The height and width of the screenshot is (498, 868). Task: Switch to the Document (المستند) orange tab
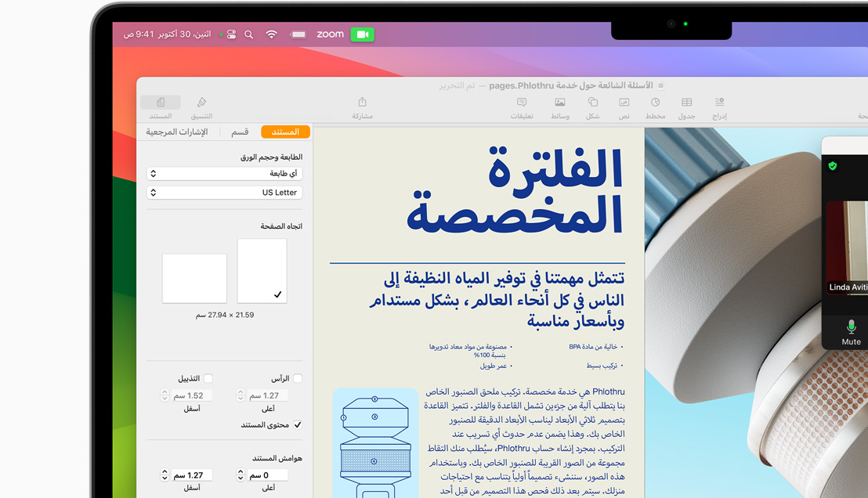(286, 132)
